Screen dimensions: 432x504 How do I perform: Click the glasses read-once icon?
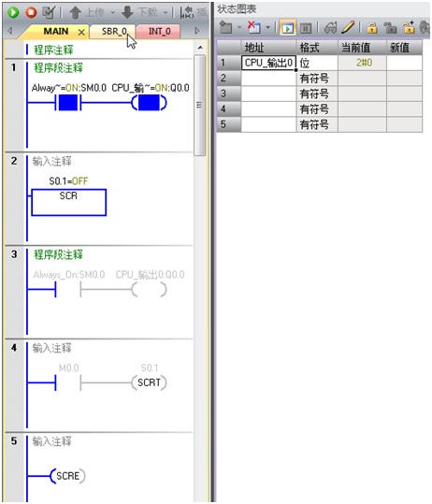pyautogui.click(x=330, y=28)
